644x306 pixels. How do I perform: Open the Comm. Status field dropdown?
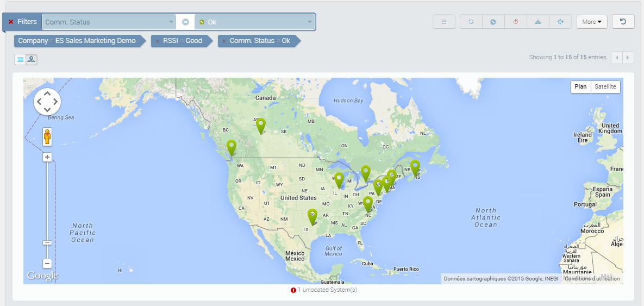point(109,22)
